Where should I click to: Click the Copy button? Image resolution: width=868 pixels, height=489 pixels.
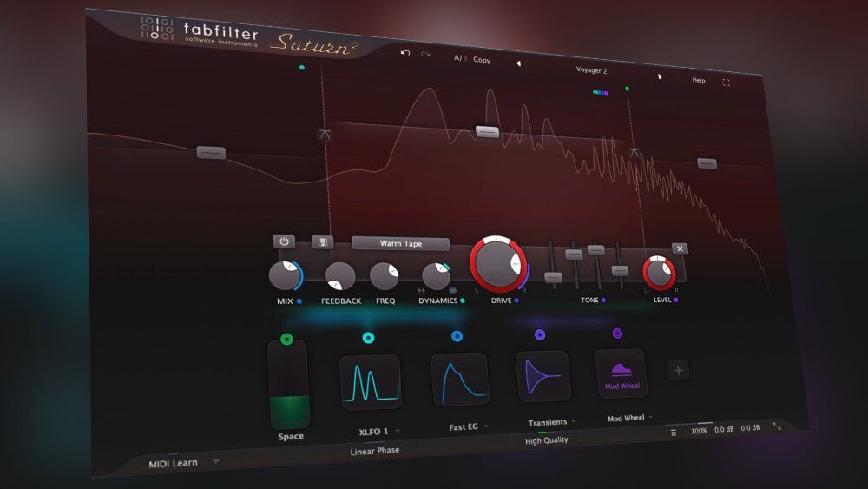click(482, 60)
